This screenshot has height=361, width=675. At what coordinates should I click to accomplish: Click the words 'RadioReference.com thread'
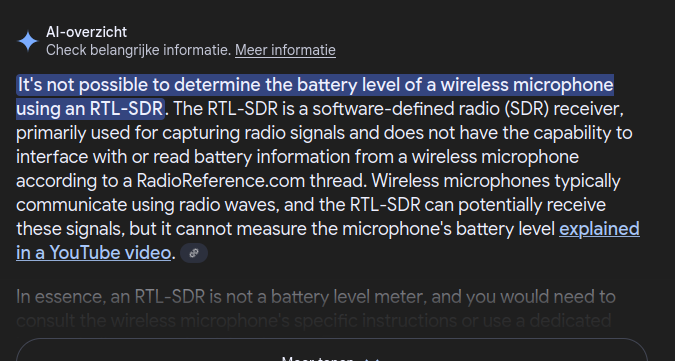tap(251, 181)
